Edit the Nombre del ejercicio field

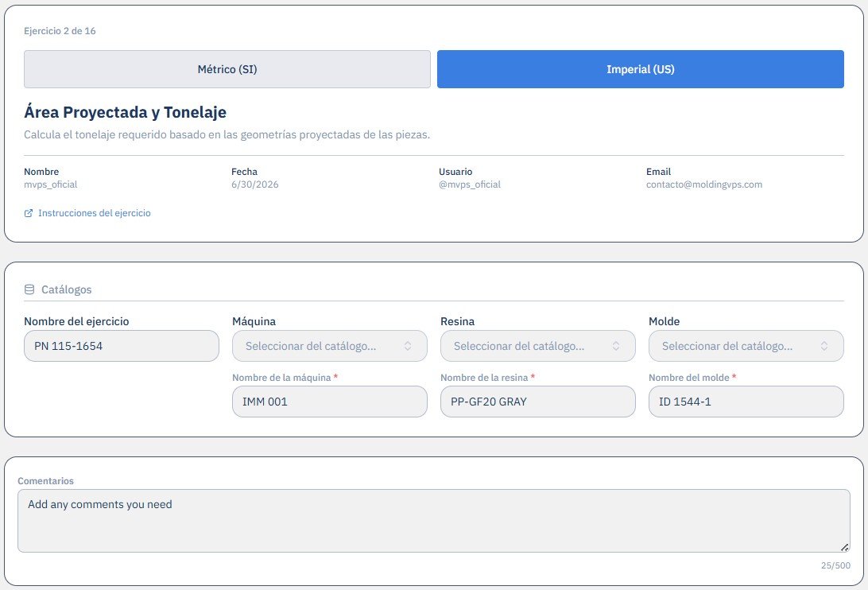click(122, 346)
